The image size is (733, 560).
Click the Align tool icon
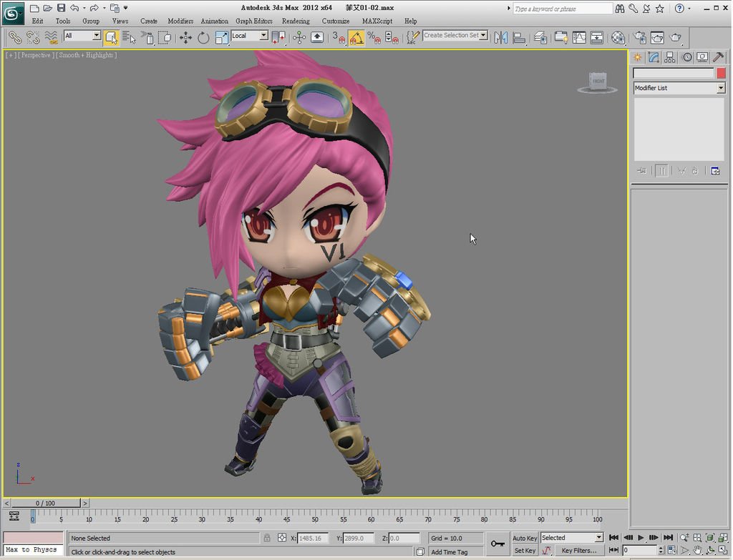click(519, 37)
